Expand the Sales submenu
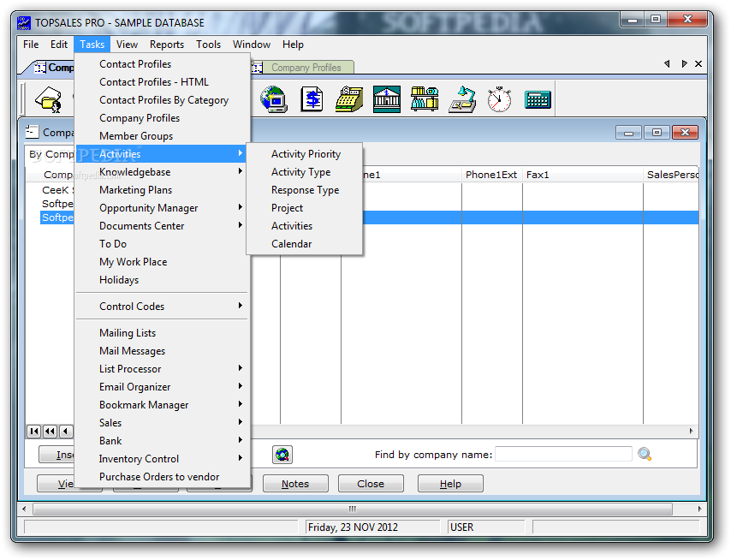Image resolution: width=731 pixels, height=560 pixels. (241, 422)
